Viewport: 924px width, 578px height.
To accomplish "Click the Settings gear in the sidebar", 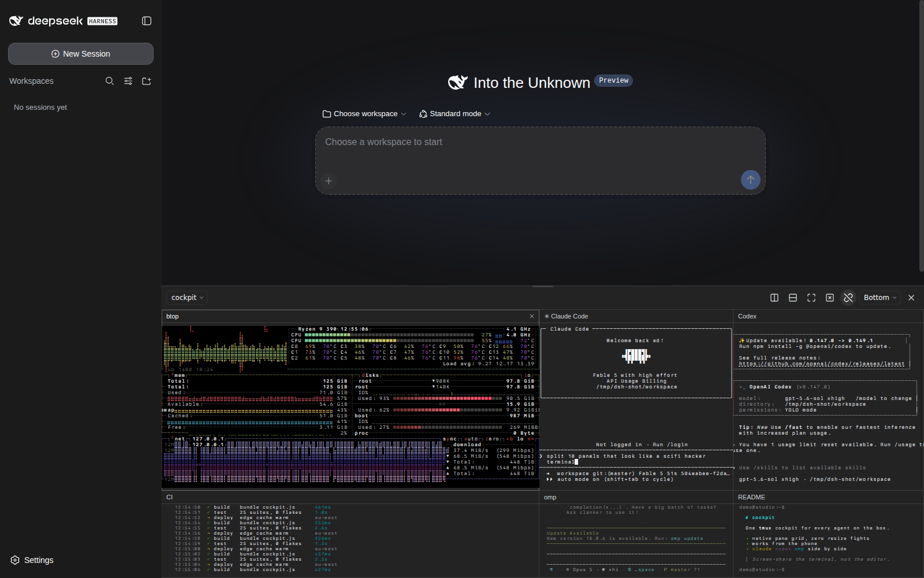I will [x=15, y=560].
